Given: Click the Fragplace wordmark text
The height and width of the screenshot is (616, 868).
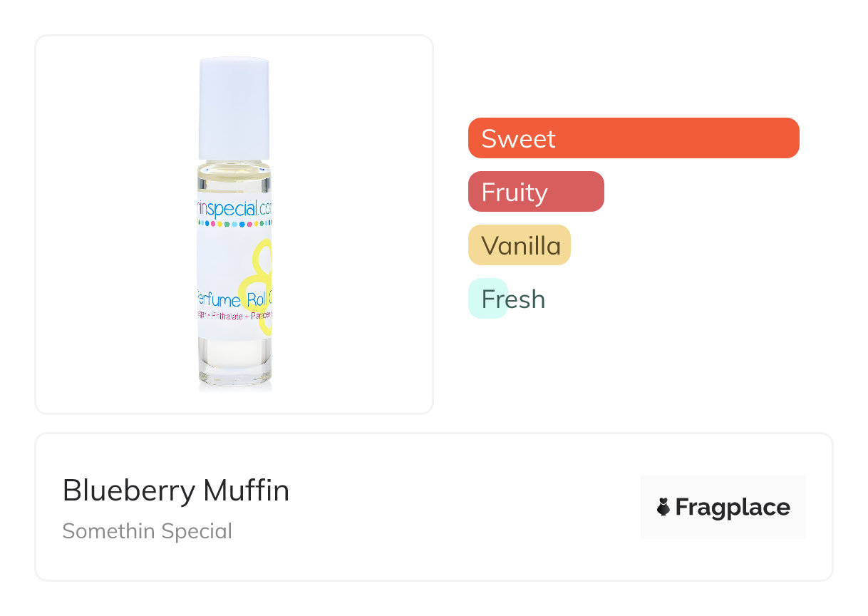Looking at the screenshot, I should 733,507.
